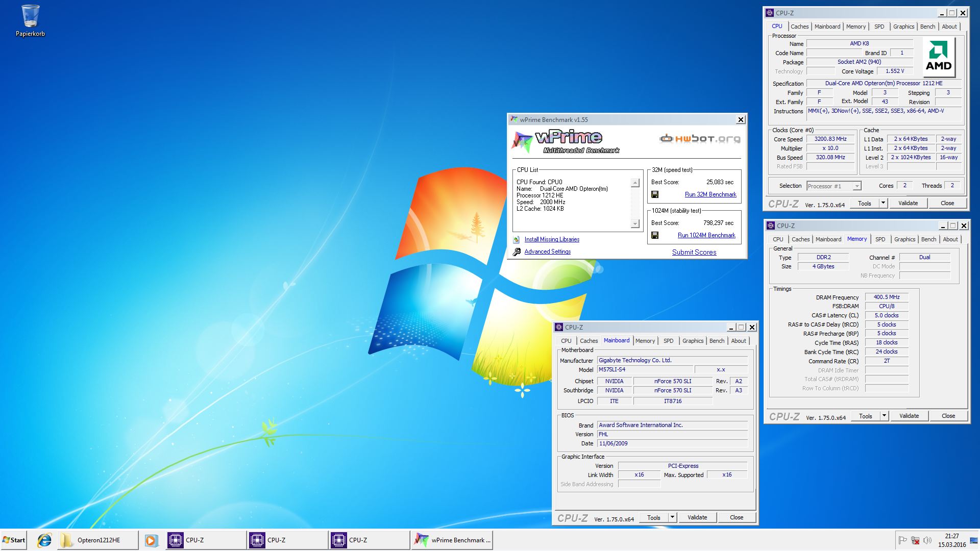Image resolution: width=980 pixels, height=551 pixels.
Task: Open Tools dropdown arrow in Mainboard window
Action: [x=672, y=517]
